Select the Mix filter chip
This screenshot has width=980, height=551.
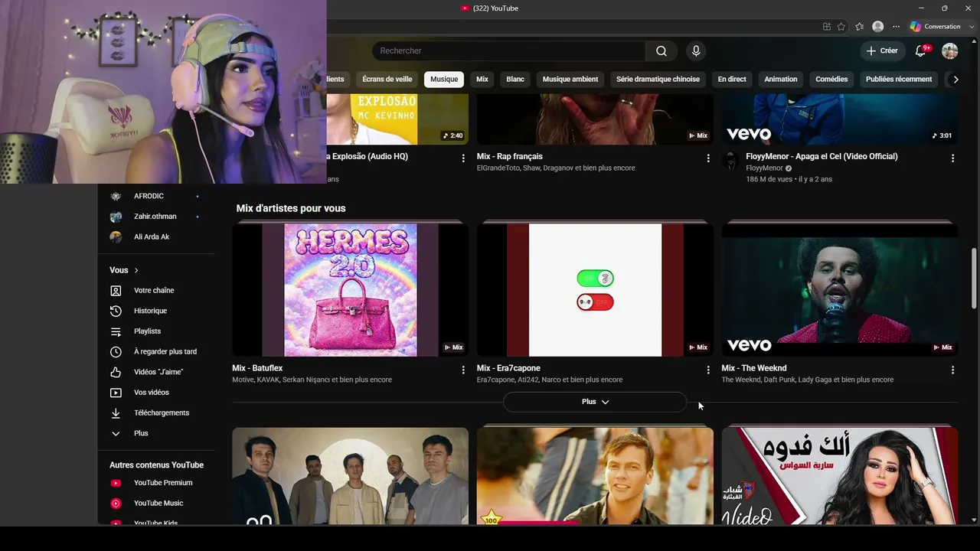tap(482, 80)
